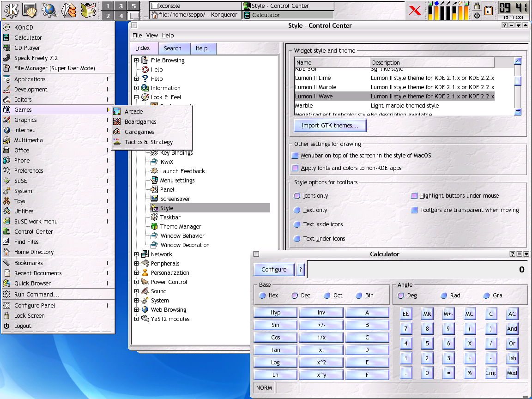
Task: Toggle Highlight buttons under mouse
Action: pyautogui.click(x=414, y=196)
